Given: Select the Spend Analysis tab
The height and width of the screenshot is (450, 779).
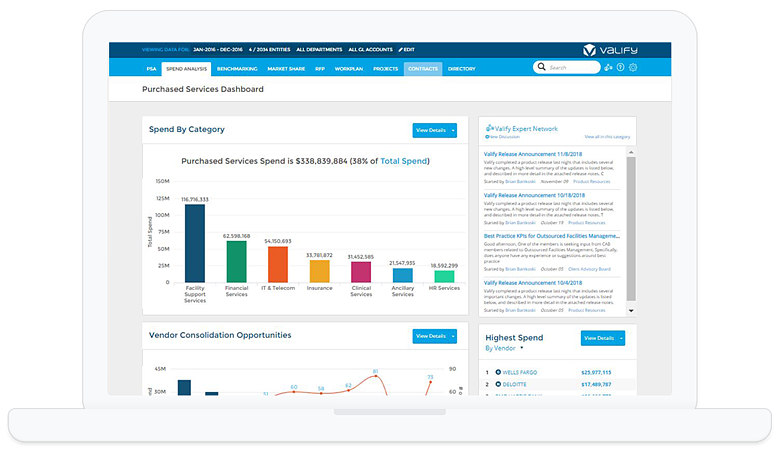Looking at the screenshot, I should tap(186, 69).
